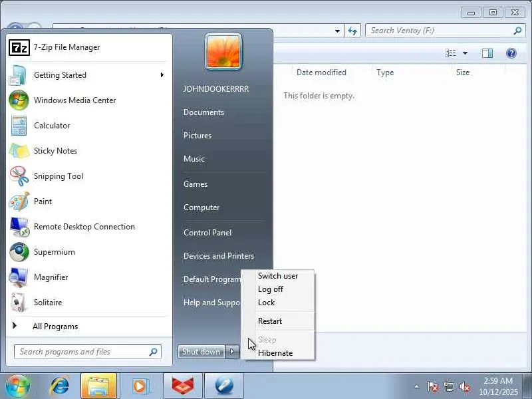The height and width of the screenshot is (399, 532).
Task: Open the network tray icon
Action: tap(449, 386)
